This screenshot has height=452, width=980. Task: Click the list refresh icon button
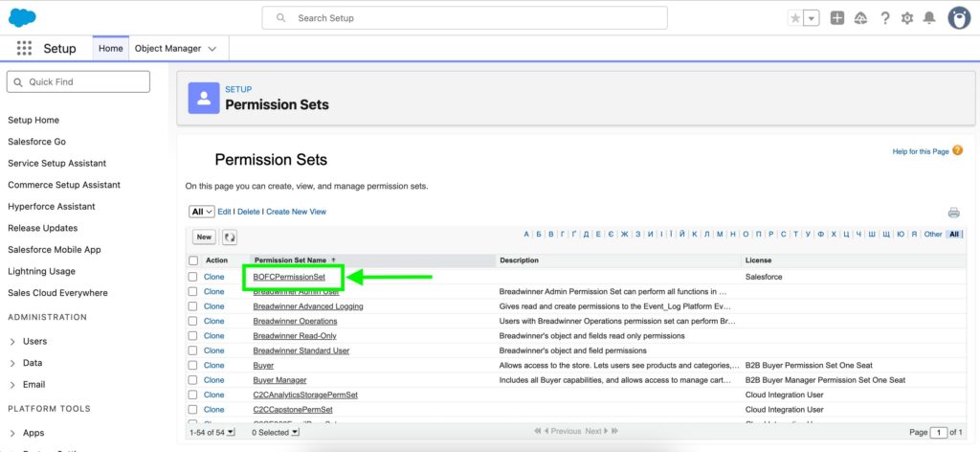click(x=230, y=237)
